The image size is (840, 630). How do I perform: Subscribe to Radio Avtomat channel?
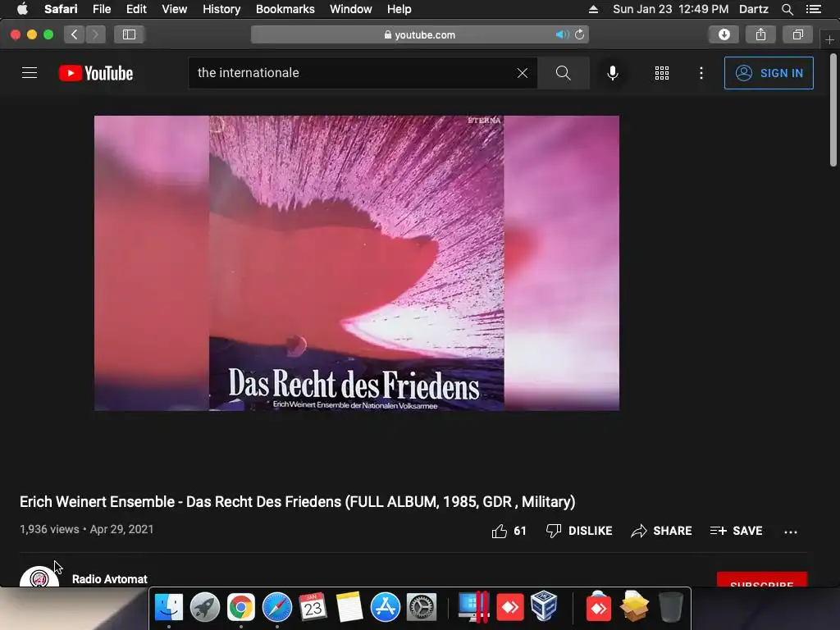pyautogui.click(x=762, y=580)
